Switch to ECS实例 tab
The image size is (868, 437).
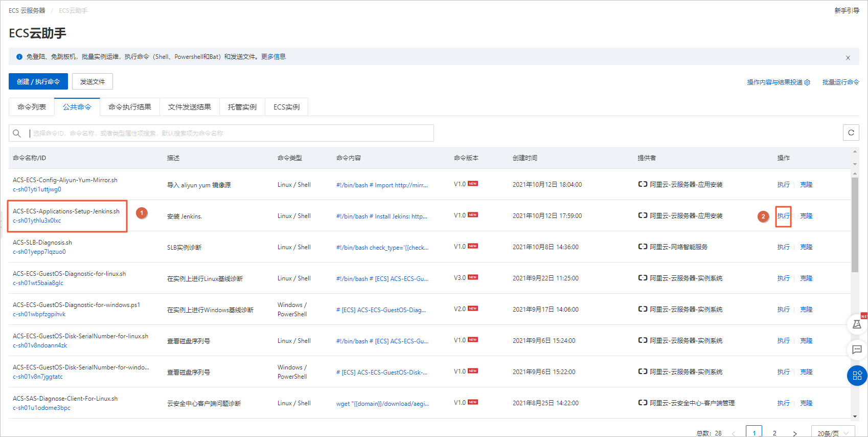287,107
